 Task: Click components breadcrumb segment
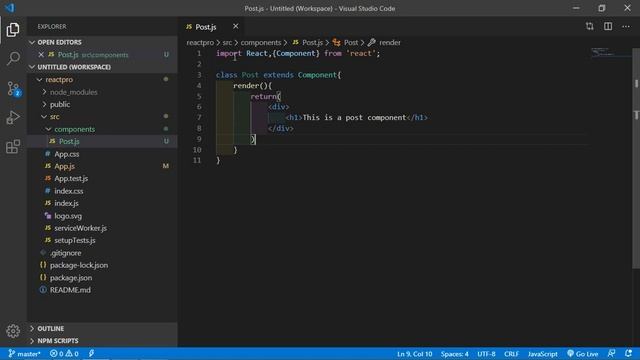[x=260, y=42]
